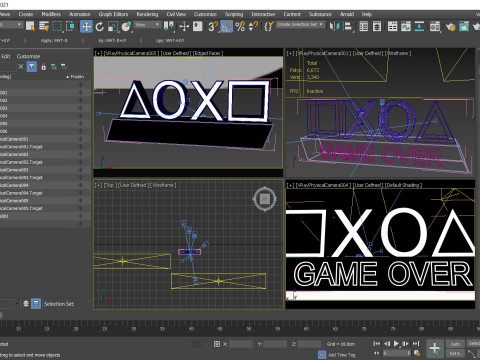Open the Create menu
480x360 pixels.
pos(26,14)
